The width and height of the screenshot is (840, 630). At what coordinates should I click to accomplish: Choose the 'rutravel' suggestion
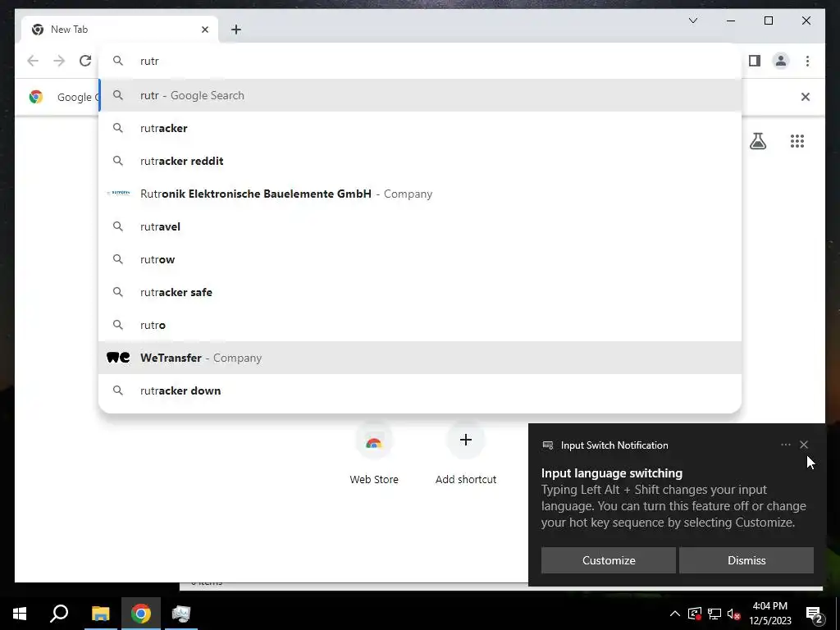coord(420,226)
